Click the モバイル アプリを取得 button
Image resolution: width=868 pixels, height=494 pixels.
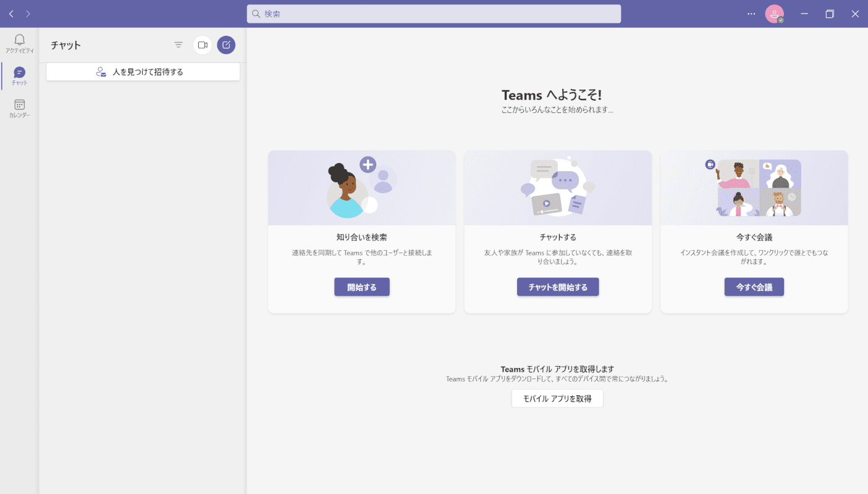click(x=557, y=398)
